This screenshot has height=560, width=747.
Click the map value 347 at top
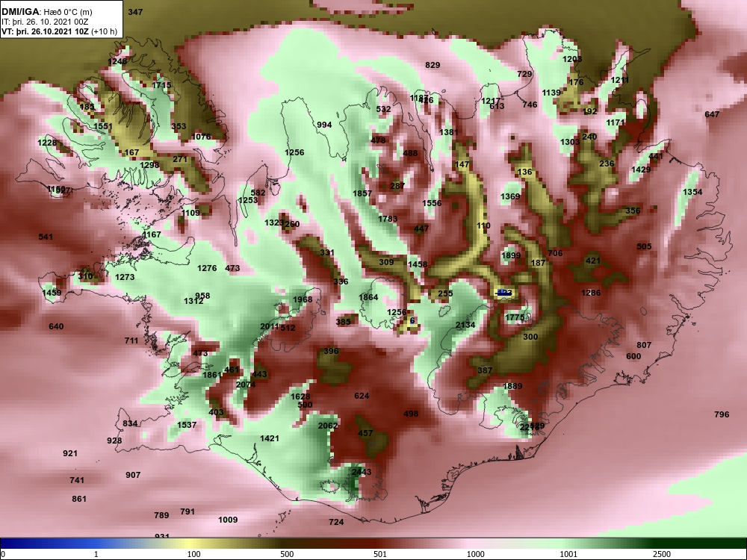pyautogui.click(x=135, y=12)
